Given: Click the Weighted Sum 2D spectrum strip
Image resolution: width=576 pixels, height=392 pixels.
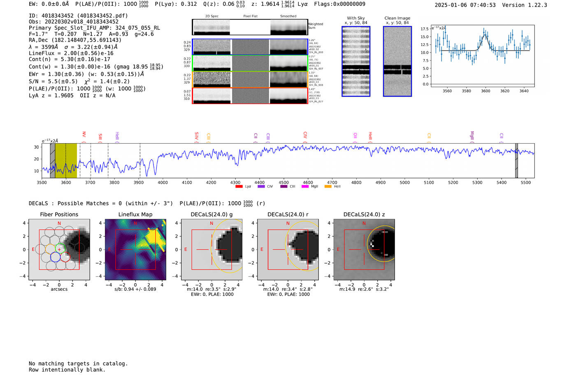Looking at the screenshot, I should point(250,27).
